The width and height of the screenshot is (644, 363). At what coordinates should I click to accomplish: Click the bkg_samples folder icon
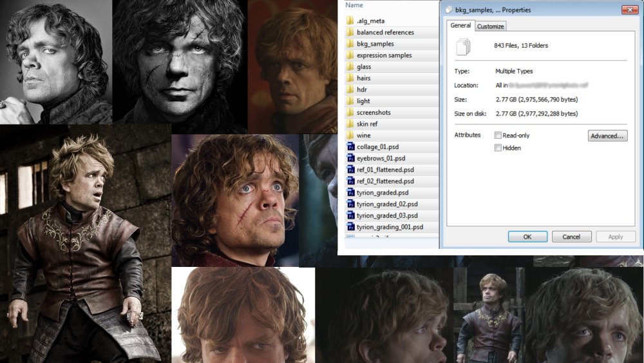point(350,44)
